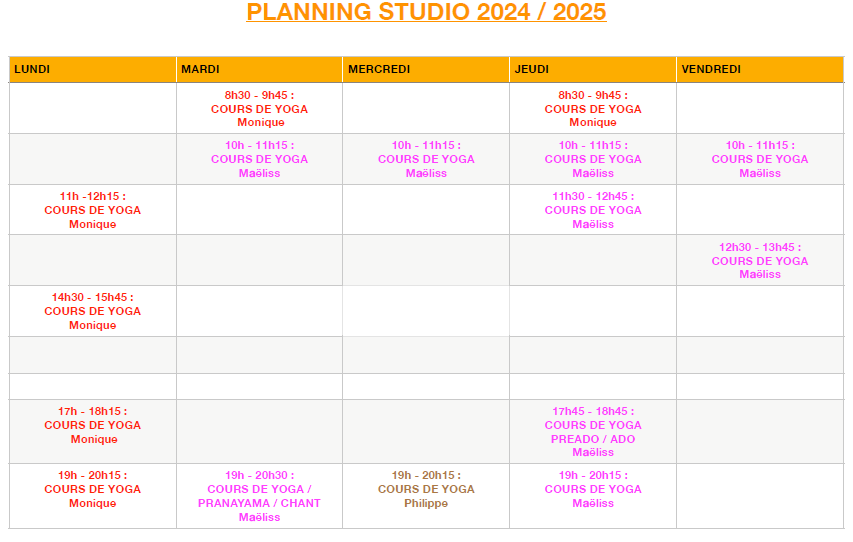Select the MERCREDI column header
The width and height of the screenshot is (853, 542).
pyautogui.click(x=426, y=69)
